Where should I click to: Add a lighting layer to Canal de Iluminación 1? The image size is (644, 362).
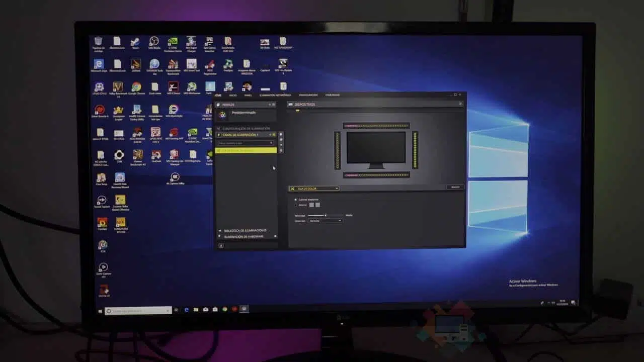pos(270,135)
